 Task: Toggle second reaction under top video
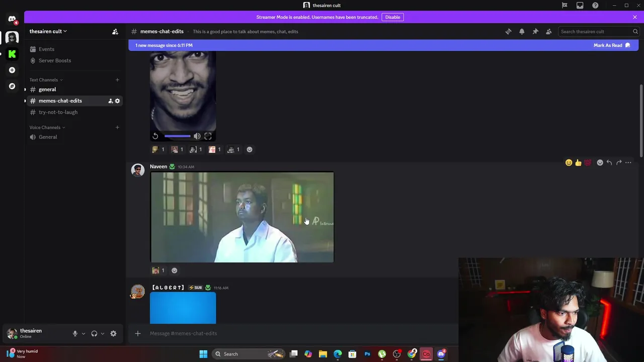point(177,149)
